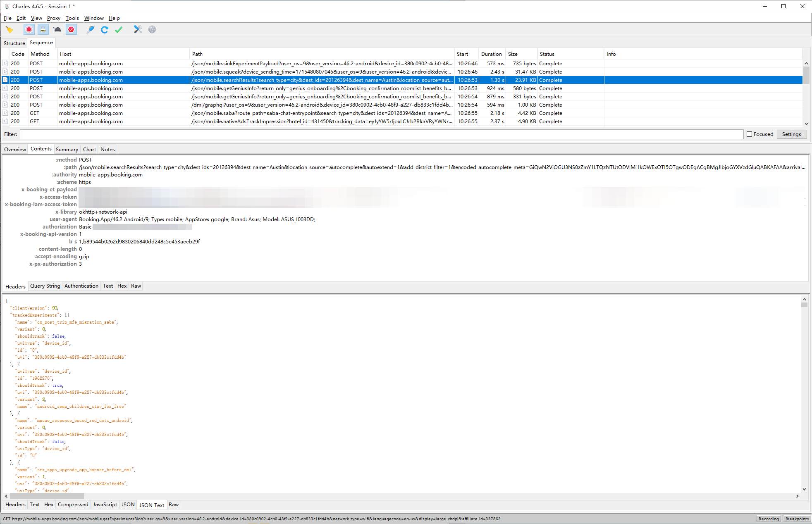The width and height of the screenshot is (812, 524).
Task: Toggle the Breakpoints hexagon icon
Action: point(71,29)
